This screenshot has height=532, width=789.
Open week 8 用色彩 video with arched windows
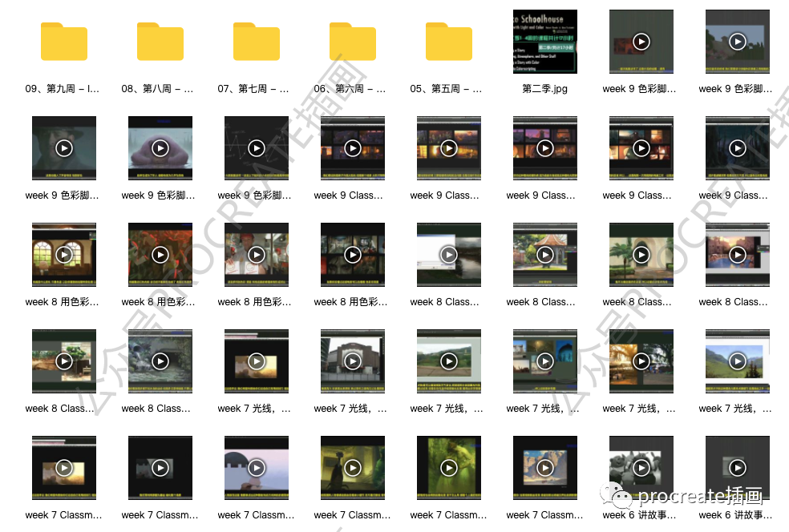64,255
